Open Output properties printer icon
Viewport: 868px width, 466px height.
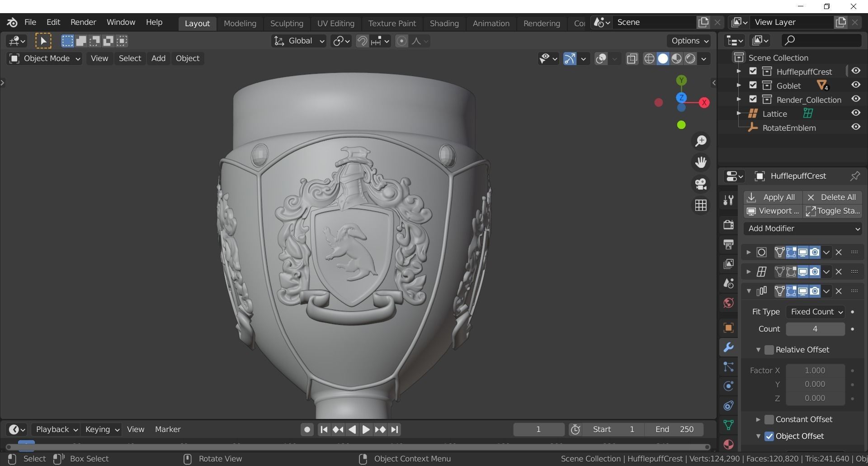coord(728,244)
